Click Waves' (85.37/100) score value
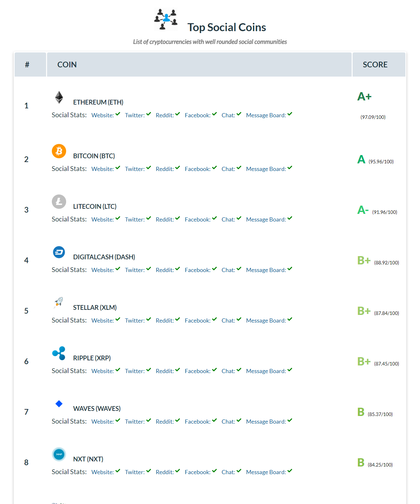 point(380,414)
